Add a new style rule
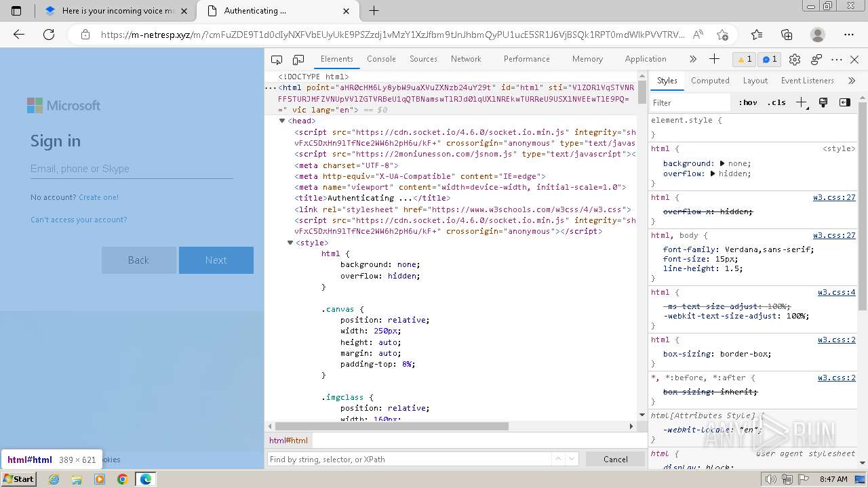The width and height of the screenshot is (868, 488). (802, 102)
